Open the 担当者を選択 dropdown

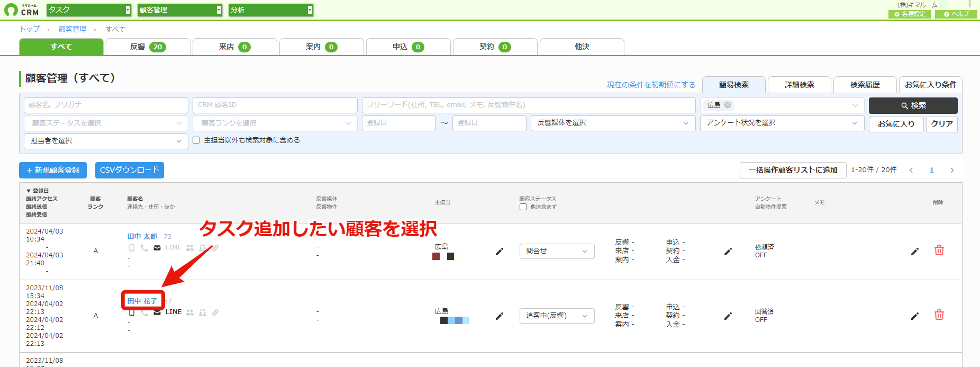tap(106, 141)
